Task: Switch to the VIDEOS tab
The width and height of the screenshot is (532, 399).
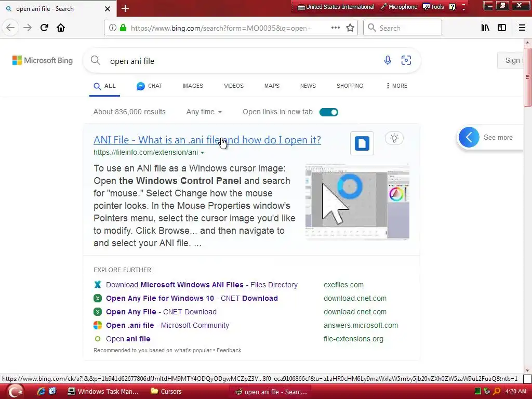Action: point(233,86)
